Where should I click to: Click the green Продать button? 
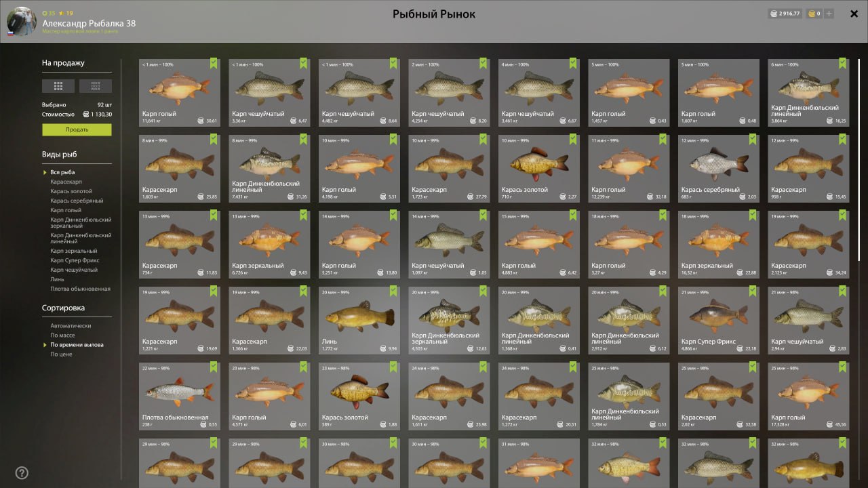[x=77, y=129]
